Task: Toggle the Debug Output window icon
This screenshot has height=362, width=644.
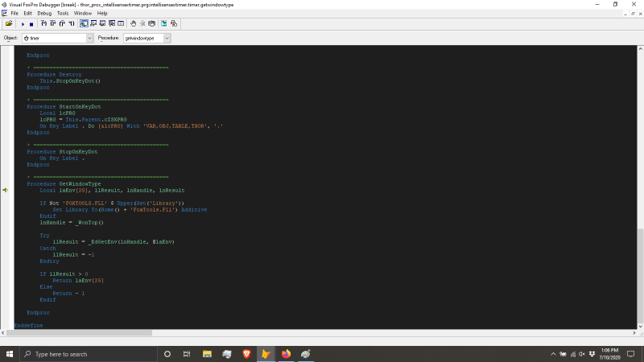Action: click(x=121, y=24)
